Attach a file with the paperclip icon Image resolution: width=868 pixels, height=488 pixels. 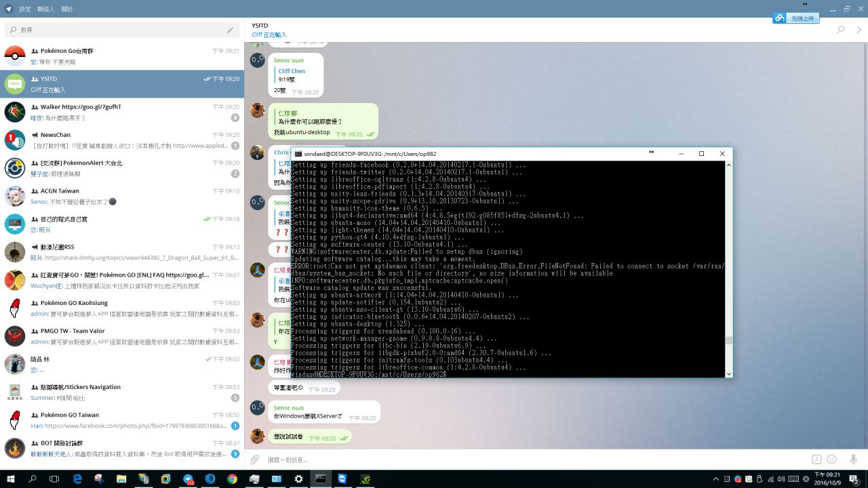tap(255, 460)
